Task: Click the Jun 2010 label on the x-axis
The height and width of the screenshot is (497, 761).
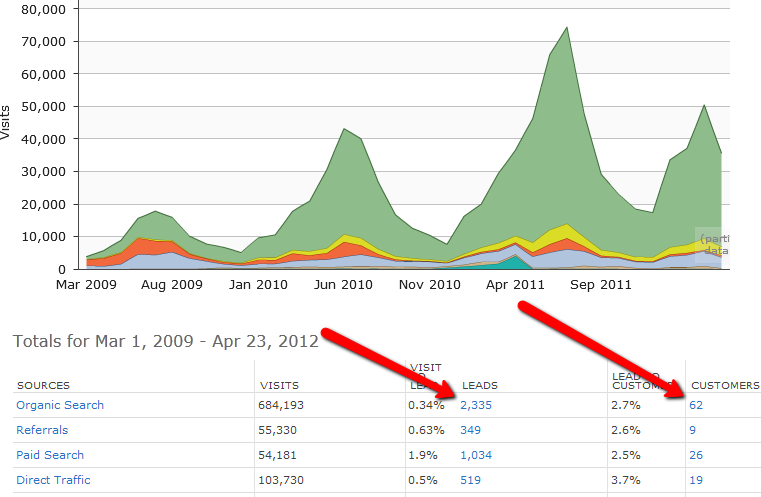Action: coord(344,284)
